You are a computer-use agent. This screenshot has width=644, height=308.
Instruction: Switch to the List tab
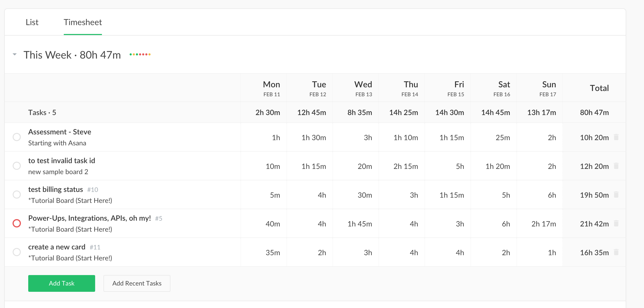[x=32, y=22]
